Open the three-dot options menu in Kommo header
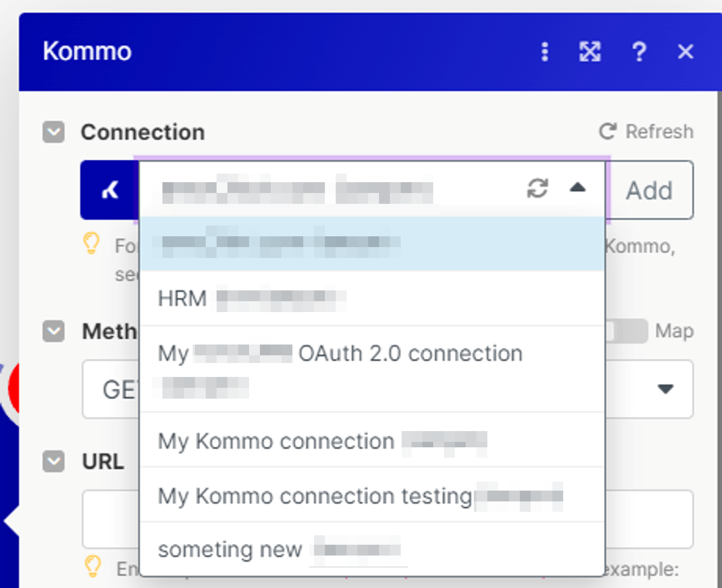Image resolution: width=722 pixels, height=588 pixels. click(545, 52)
